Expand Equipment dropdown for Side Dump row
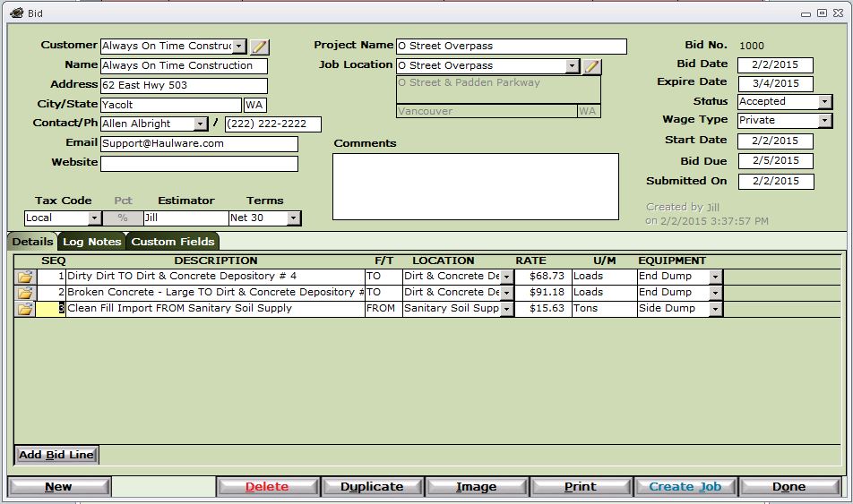This screenshot has width=853, height=504. (715, 309)
